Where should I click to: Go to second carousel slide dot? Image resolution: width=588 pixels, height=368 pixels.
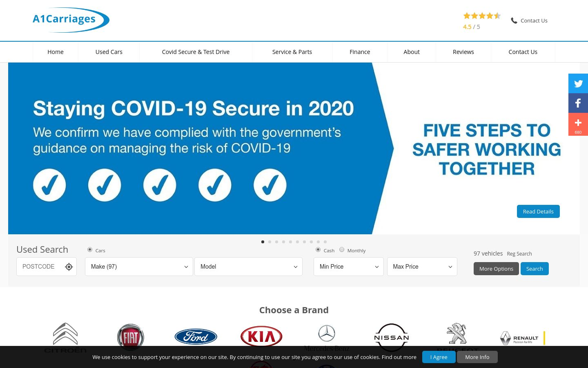point(269,242)
